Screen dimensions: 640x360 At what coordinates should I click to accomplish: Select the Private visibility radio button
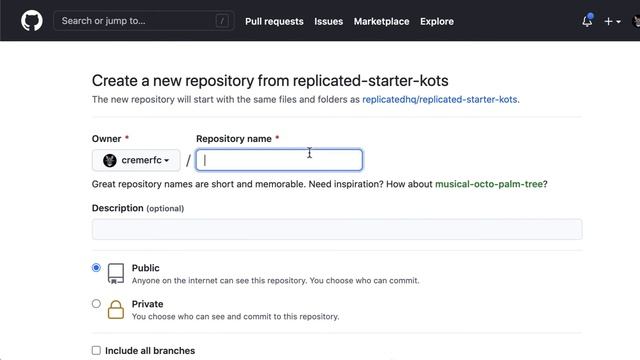[96, 304]
